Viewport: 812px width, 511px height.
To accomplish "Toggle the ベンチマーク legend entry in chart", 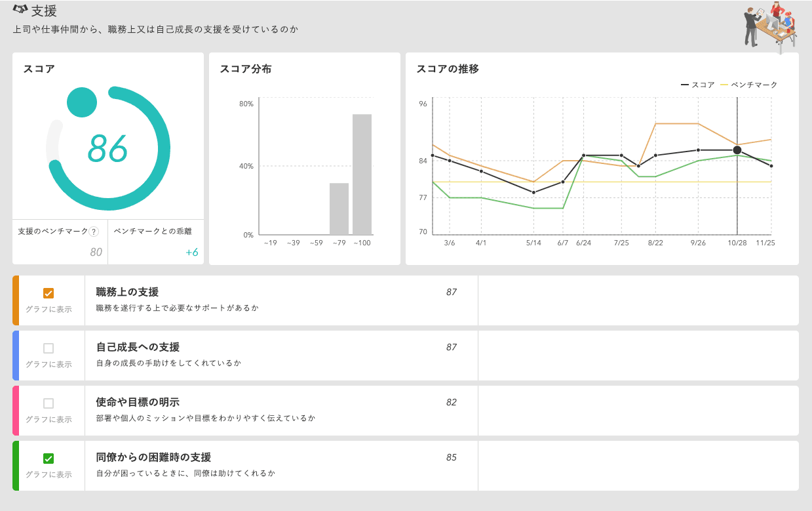I will pos(748,85).
